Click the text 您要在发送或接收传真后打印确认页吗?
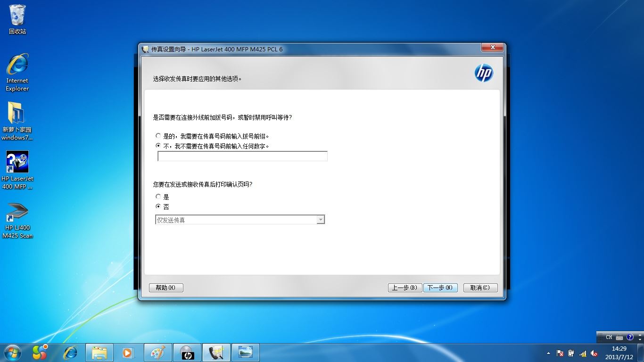The height and width of the screenshot is (362, 644). (x=203, y=184)
